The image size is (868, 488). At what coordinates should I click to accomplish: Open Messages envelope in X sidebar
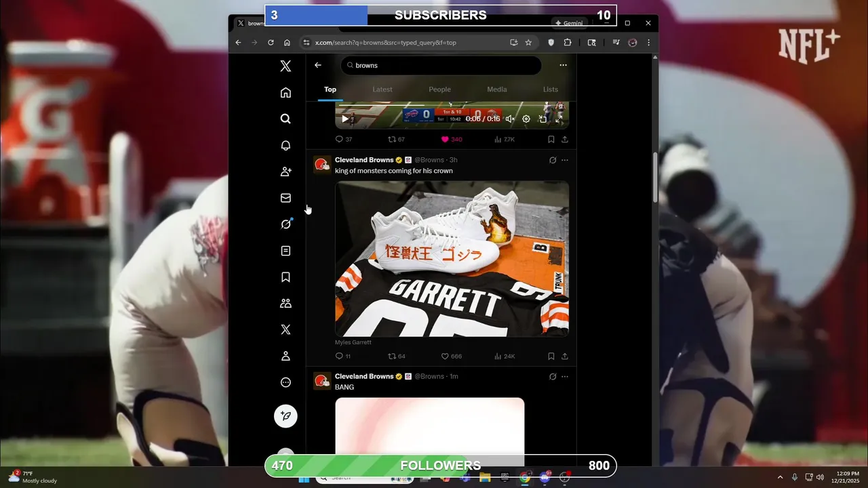coord(285,198)
